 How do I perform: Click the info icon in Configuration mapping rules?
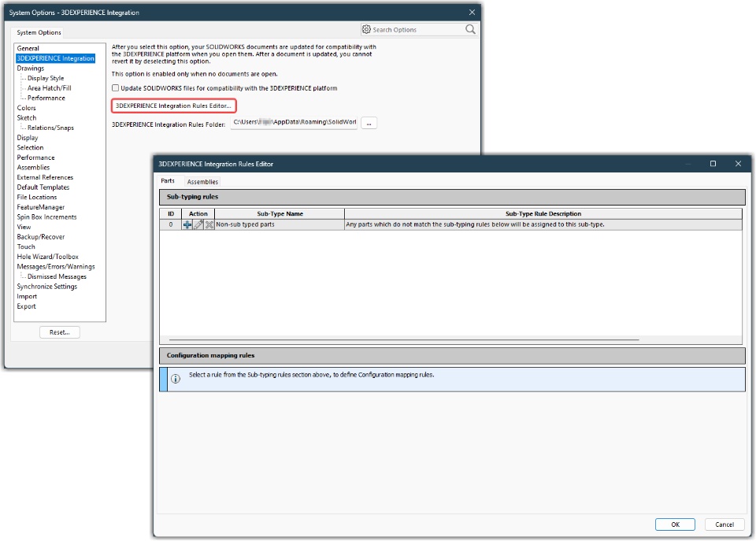(176, 379)
